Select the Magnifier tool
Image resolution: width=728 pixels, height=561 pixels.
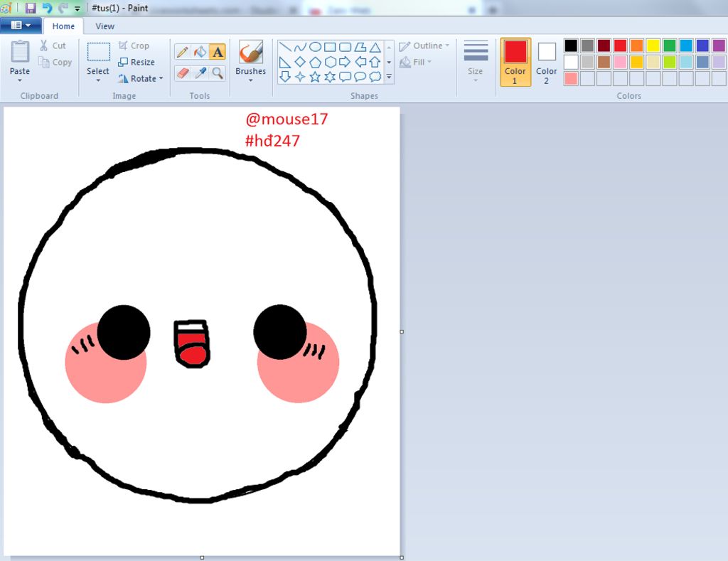[218, 73]
